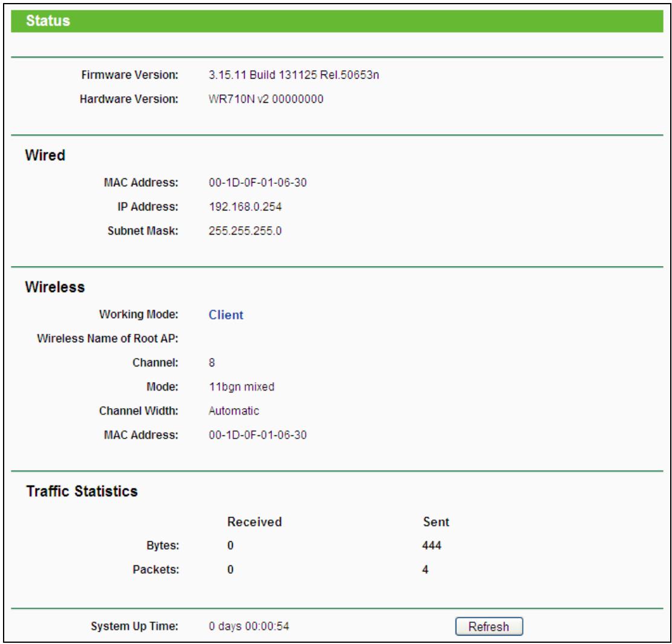Click the Sent bytes value 444
This screenshot has width=672, height=644.
click(431, 545)
